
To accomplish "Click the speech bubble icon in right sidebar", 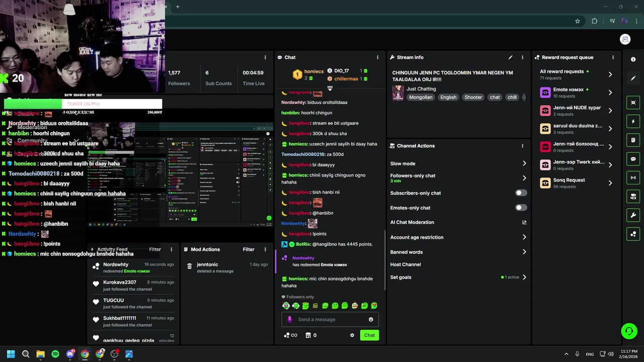I will pyautogui.click(x=633, y=159).
